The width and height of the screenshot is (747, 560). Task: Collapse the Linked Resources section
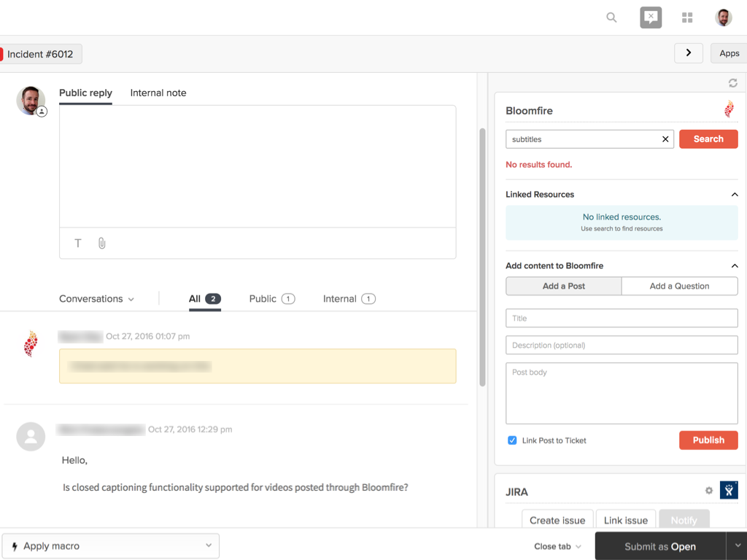[735, 194]
